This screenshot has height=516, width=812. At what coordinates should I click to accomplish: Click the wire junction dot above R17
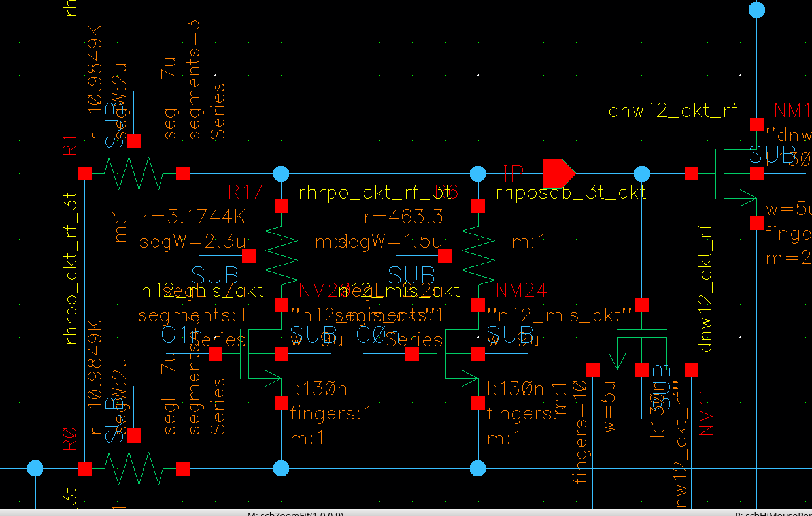(x=281, y=174)
